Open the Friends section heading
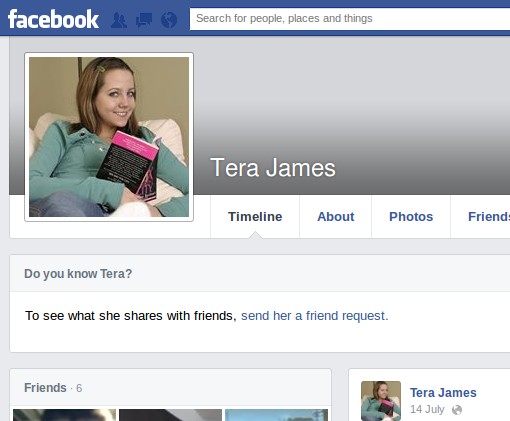 [45, 388]
